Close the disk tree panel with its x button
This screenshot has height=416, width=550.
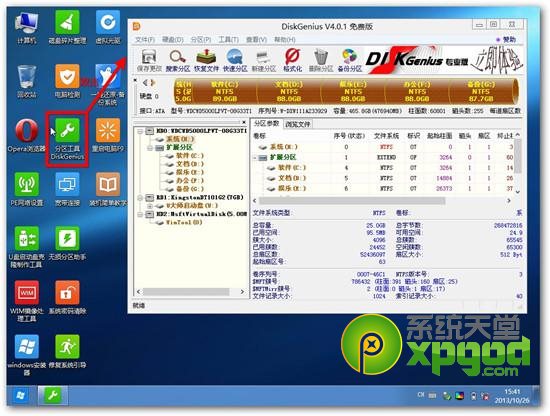click(244, 122)
